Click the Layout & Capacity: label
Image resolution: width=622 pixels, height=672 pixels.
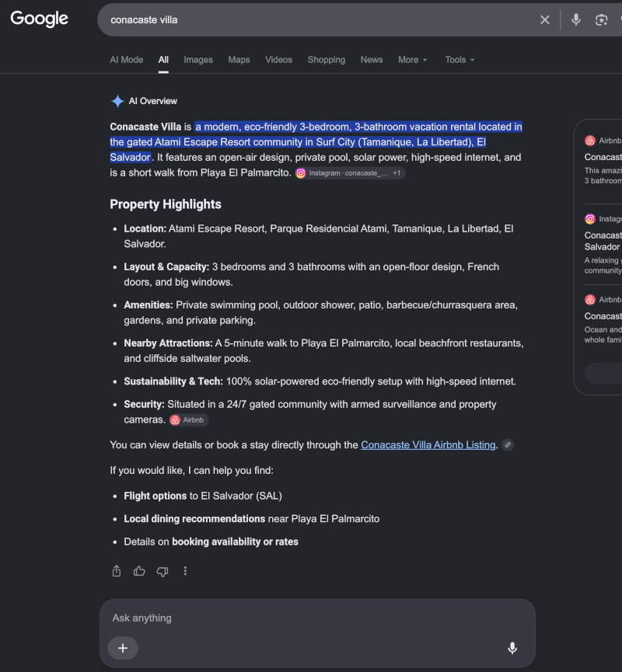(x=166, y=267)
